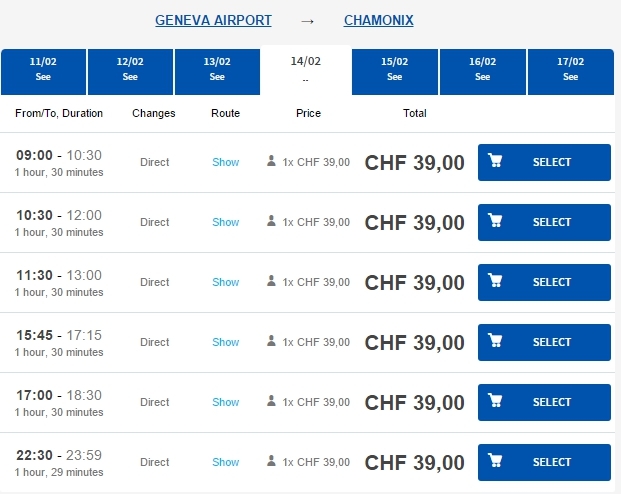Screen dimensions: 621x494
Task: Click the cart icon for 11:30 departure
Action: pos(495,280)
